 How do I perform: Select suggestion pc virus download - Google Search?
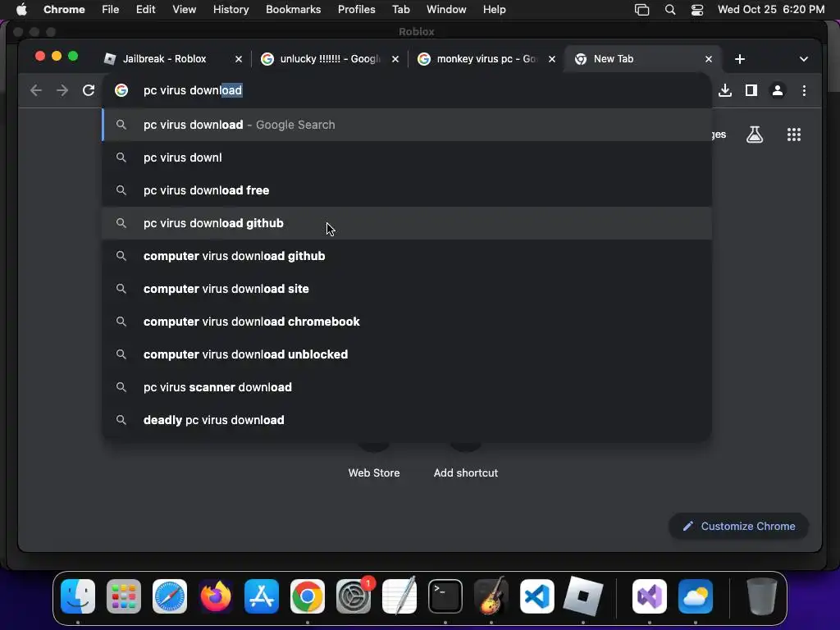407,125
